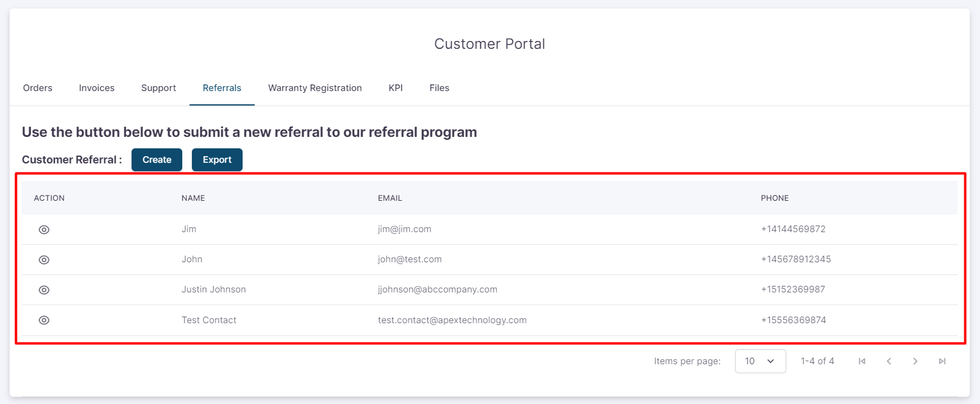Select the Support tab
980x404 pixels.
coord(159,88)
